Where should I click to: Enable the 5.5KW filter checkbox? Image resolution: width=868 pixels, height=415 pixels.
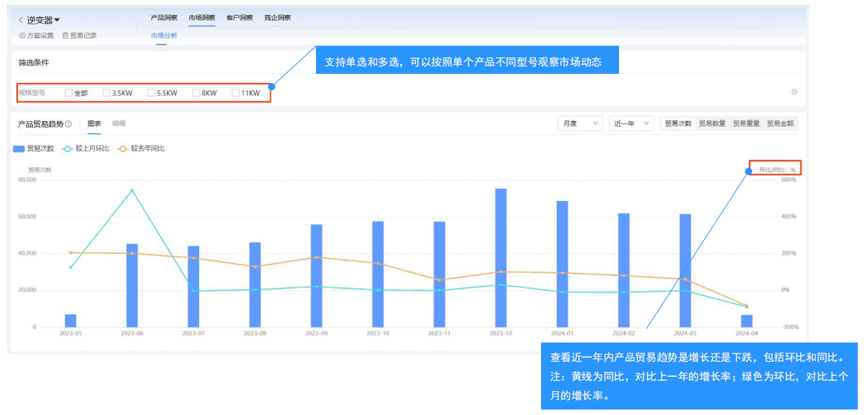150,92
